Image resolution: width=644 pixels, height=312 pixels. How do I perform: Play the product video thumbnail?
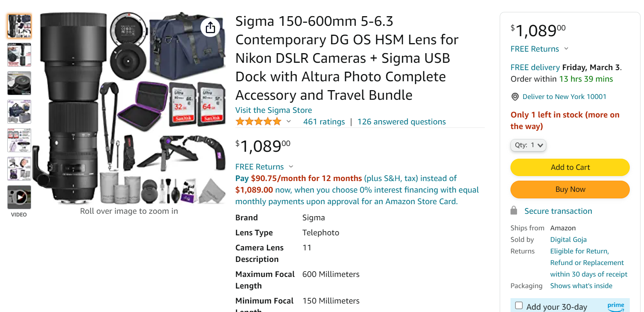tap(19, 197)
